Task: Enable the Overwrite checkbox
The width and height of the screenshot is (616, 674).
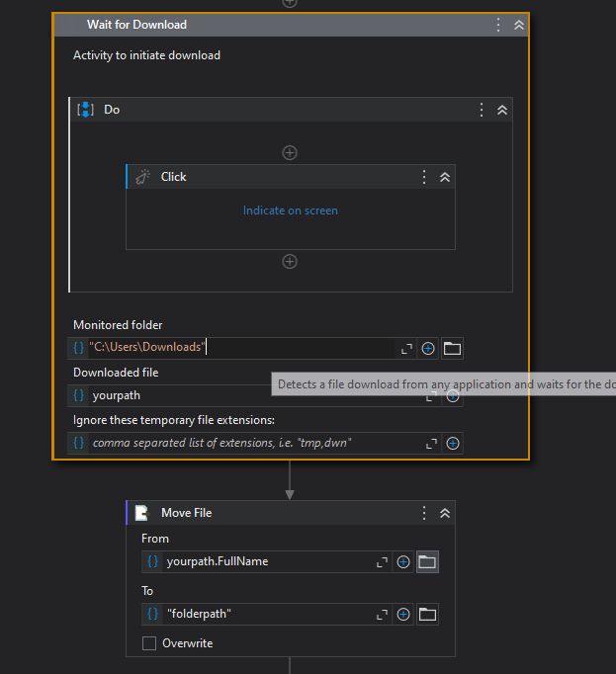Action: point(149,643)
